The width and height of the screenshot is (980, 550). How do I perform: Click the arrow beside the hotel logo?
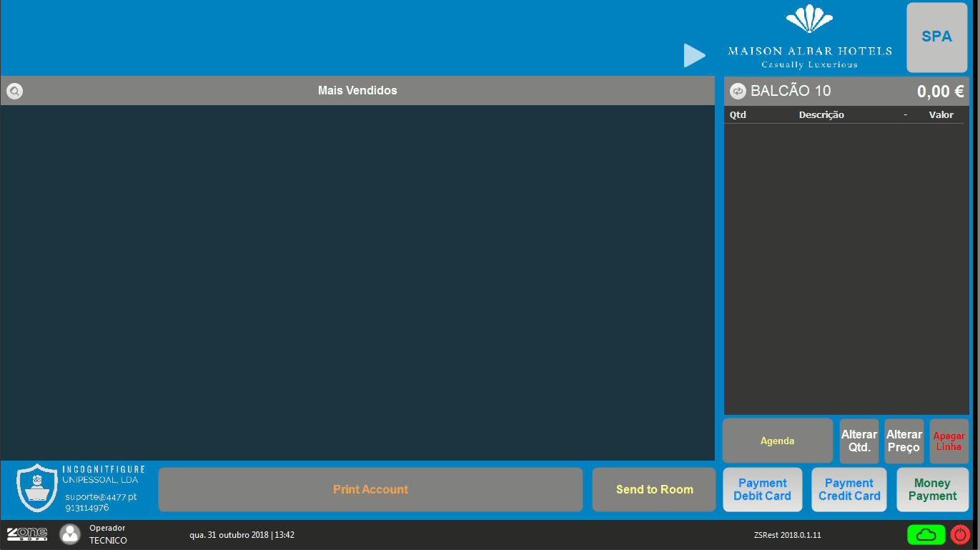pos(694,56)
